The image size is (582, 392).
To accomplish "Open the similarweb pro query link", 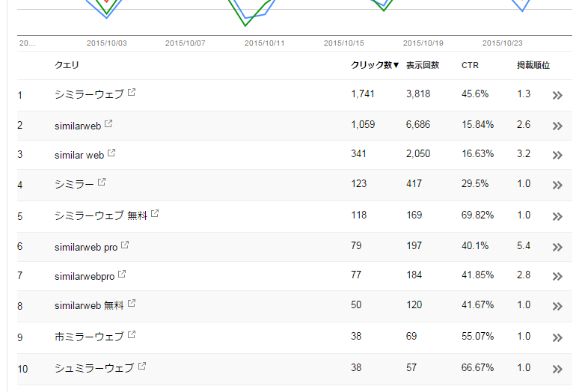I will (x=86, y=247).
